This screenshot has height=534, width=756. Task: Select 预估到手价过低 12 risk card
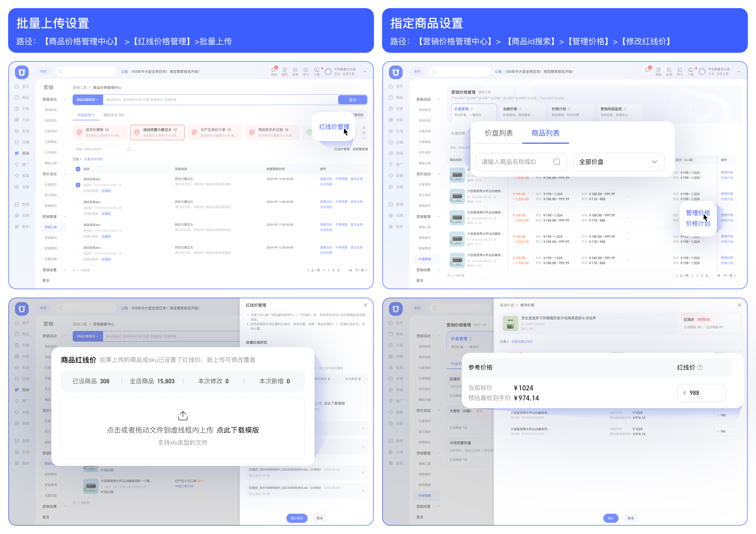pos(272,132)
